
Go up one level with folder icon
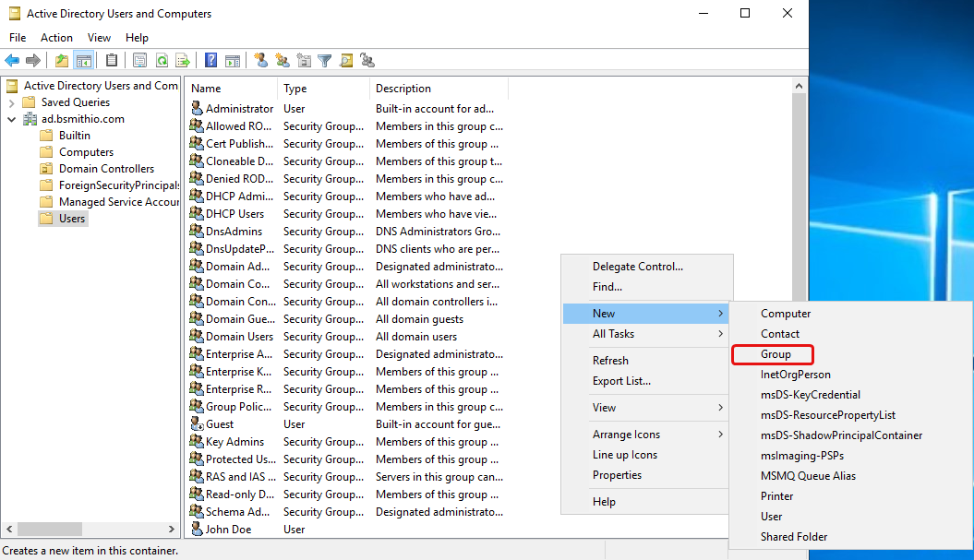(x=62, y=60)
